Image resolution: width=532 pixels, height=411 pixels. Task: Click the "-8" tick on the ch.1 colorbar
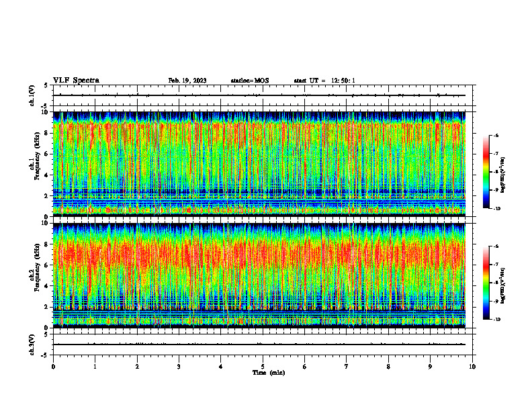coord(496,172)
